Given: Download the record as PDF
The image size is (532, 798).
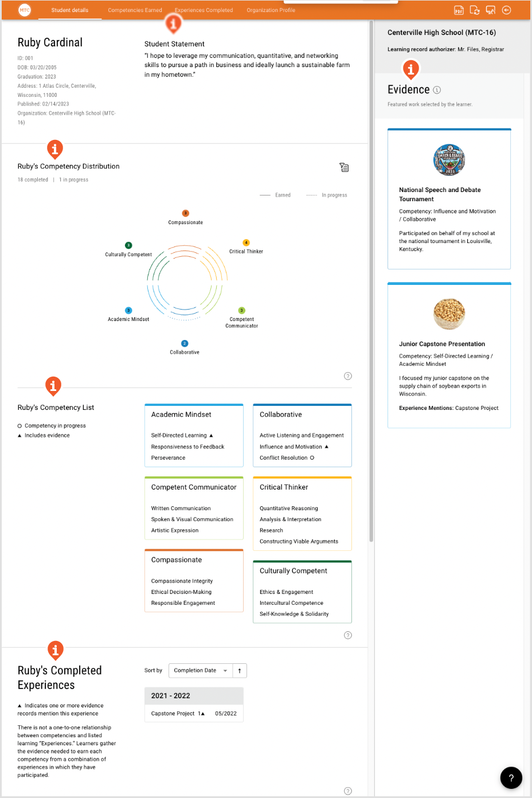Looking at the screenshot, I should [x=459, y=10].
